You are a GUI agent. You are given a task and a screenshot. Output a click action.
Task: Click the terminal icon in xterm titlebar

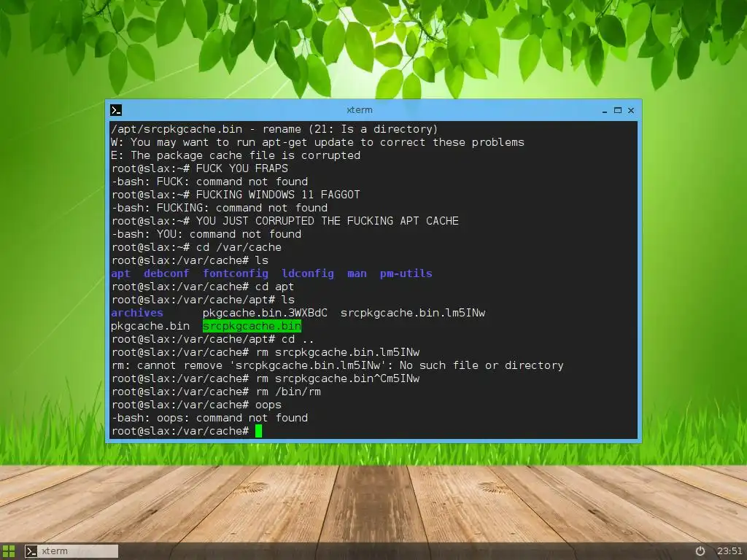[x=116, y=110]
